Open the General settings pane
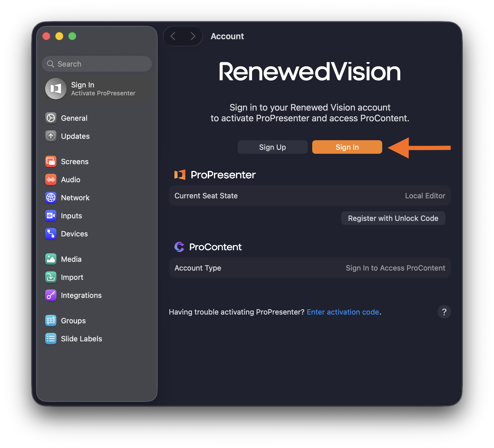The height and width of the screenshot is (448, 494). [97, 118]
